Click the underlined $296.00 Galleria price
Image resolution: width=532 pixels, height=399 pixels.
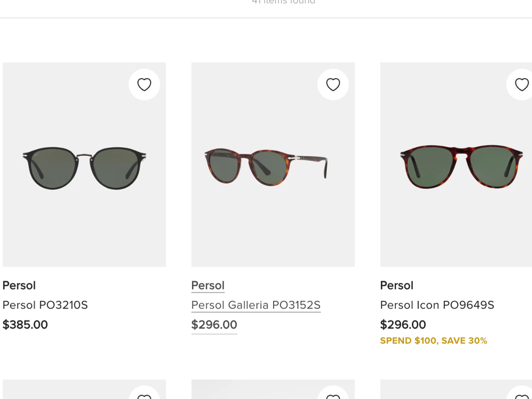214,325
